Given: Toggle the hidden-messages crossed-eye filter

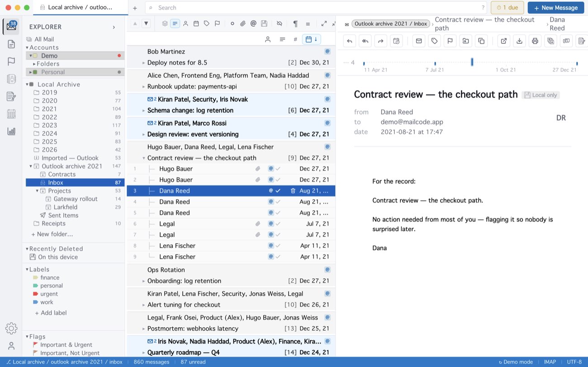Looking at the screenshot, I should point(280,24).
